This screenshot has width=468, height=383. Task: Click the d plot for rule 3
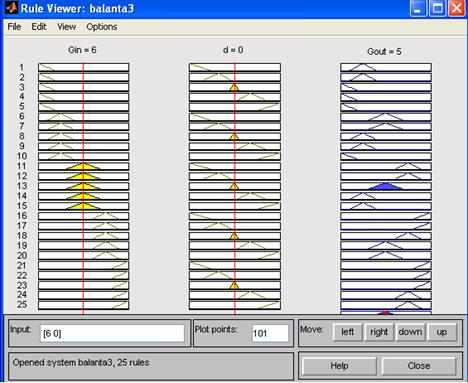(x=235, y=87)
